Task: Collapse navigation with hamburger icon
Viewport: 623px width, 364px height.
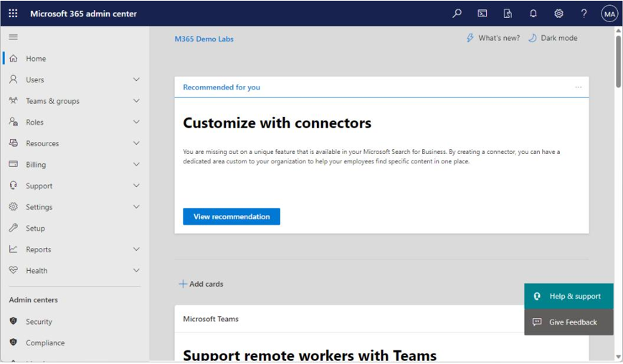Action: pos(13,37)
